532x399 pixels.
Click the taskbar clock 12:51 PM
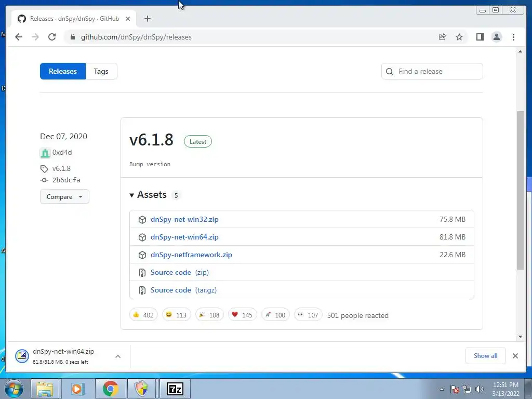point(506,385)
